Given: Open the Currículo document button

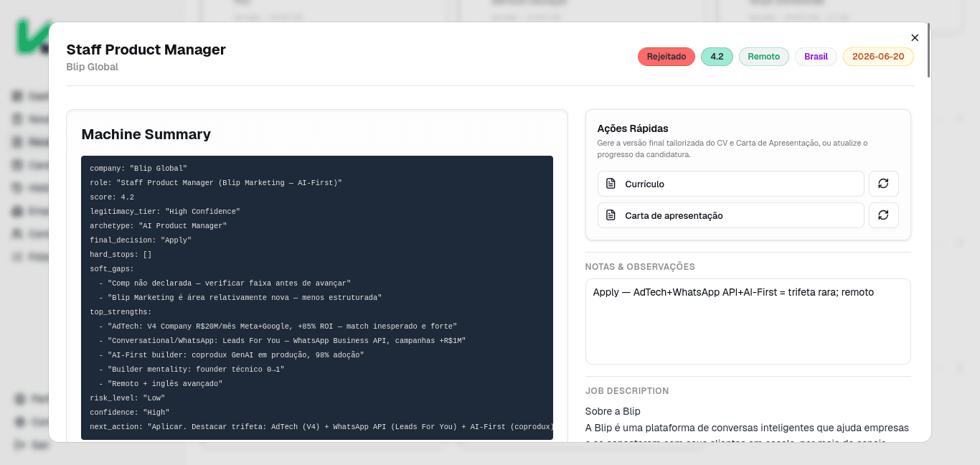Looking at the screenshot, I should [x=730, y=184].
